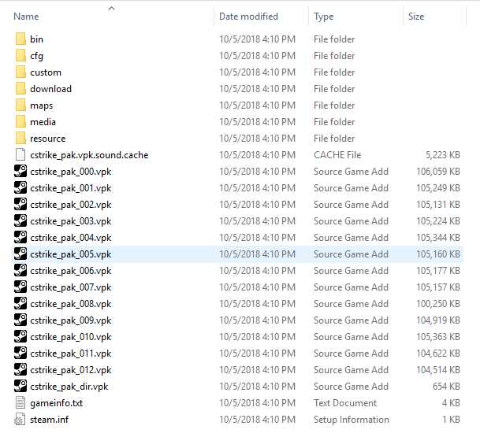The image size is (480, 448).
Task: Sort the list by Size column
Action: tap(416, 17)
